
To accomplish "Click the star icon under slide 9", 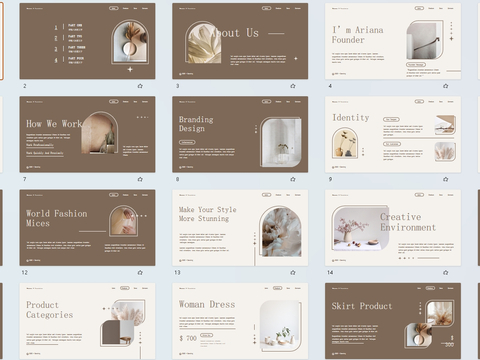I will pyautogui.click(x=446, y=179).
